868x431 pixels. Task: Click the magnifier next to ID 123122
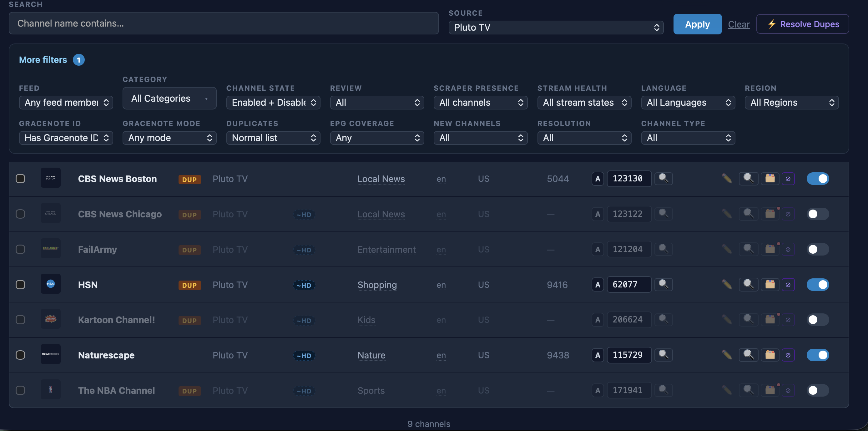click(x=663, y=214)
